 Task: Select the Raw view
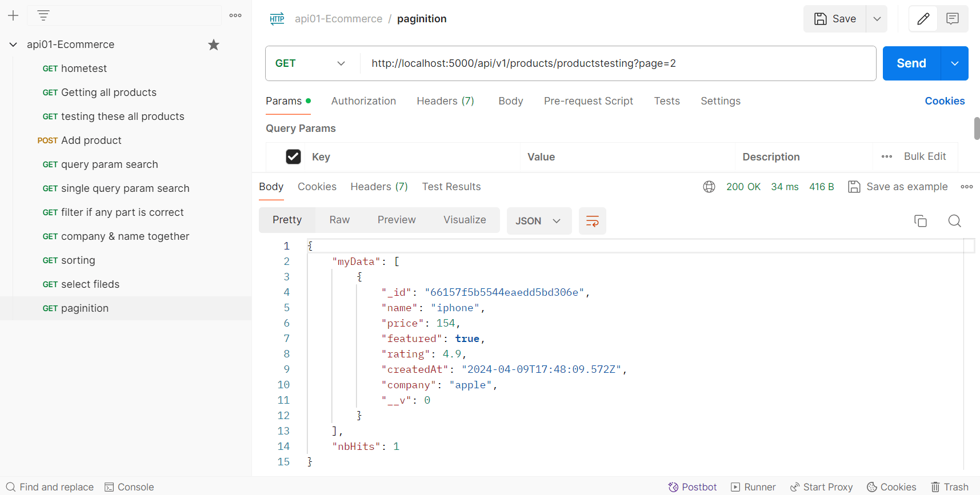[339, 220]
